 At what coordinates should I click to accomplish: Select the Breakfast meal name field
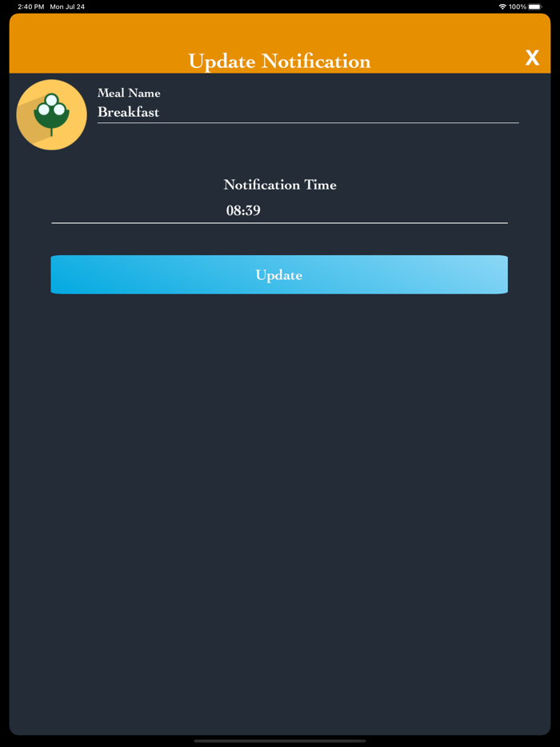click(x=308, y=113)
